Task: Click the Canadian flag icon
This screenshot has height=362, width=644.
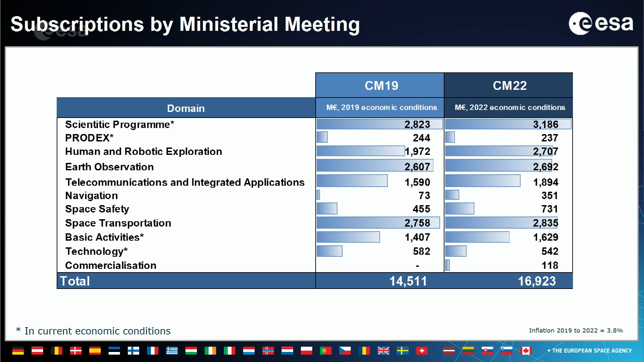Action: click(x=526, y=351)
